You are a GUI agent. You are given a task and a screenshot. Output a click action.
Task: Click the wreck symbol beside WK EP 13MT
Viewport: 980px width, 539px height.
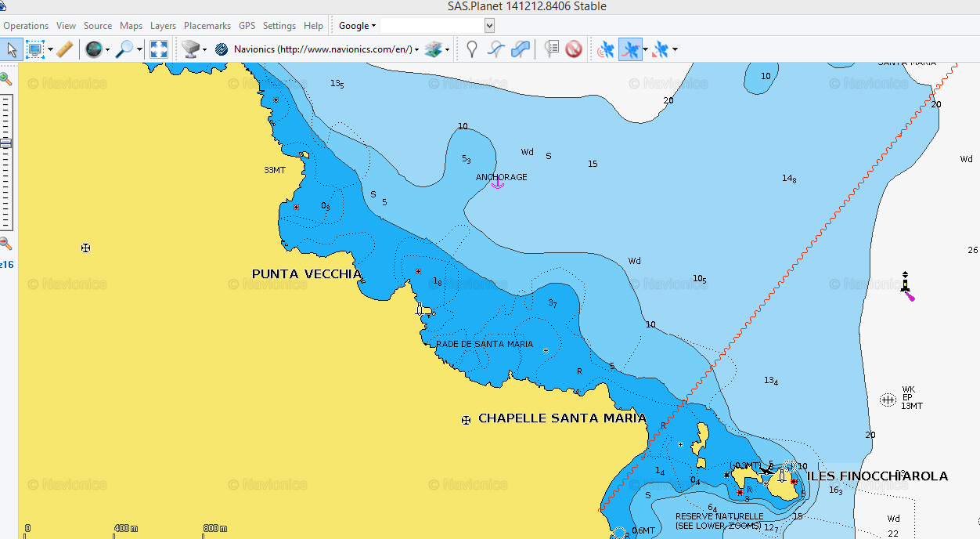pyautogui.click(x=888, y=400)
